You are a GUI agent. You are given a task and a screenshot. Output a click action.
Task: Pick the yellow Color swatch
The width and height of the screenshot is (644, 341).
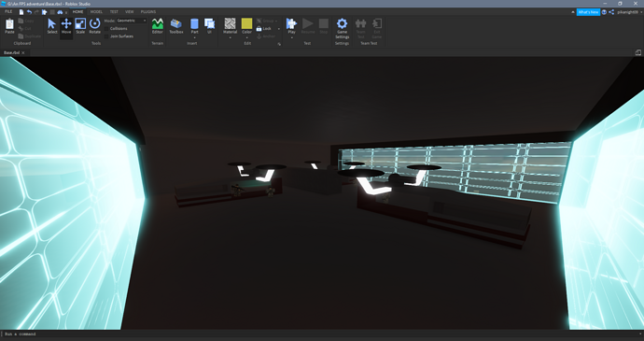click(246, 23)
